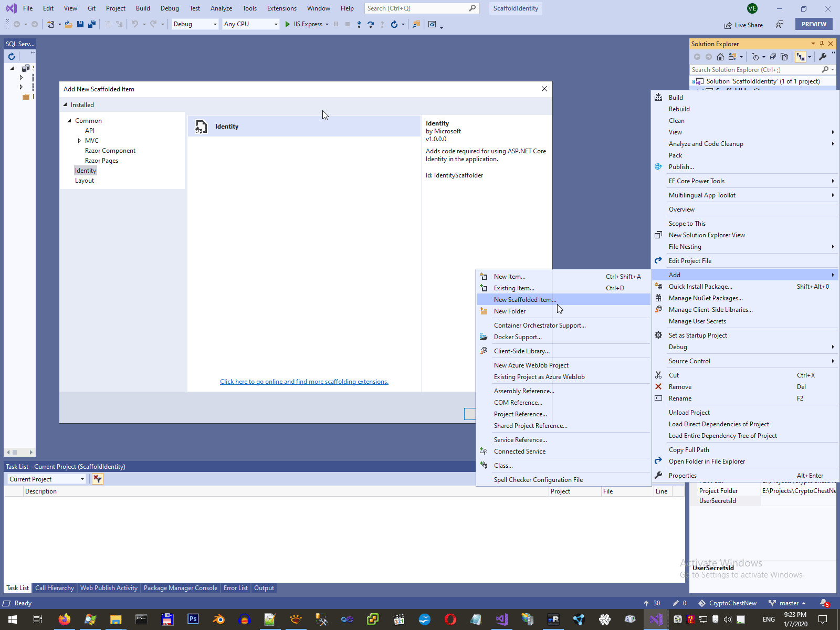Open Photoshop from the Windows taskbar
Screen dimensions: 840x630
(193, 619)
